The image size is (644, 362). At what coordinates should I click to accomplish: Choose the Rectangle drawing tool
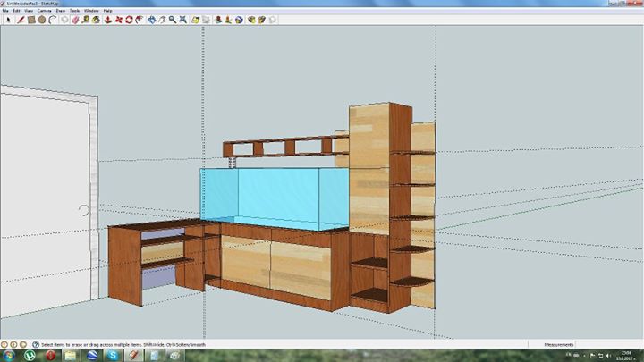point(30,19)
